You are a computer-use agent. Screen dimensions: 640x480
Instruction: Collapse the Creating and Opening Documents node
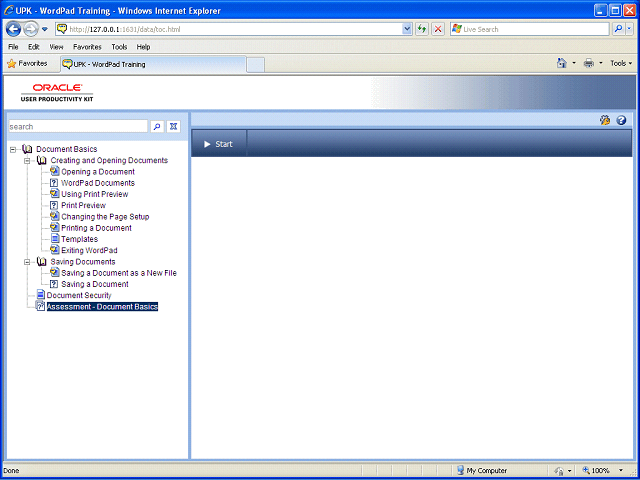(27, 161)
